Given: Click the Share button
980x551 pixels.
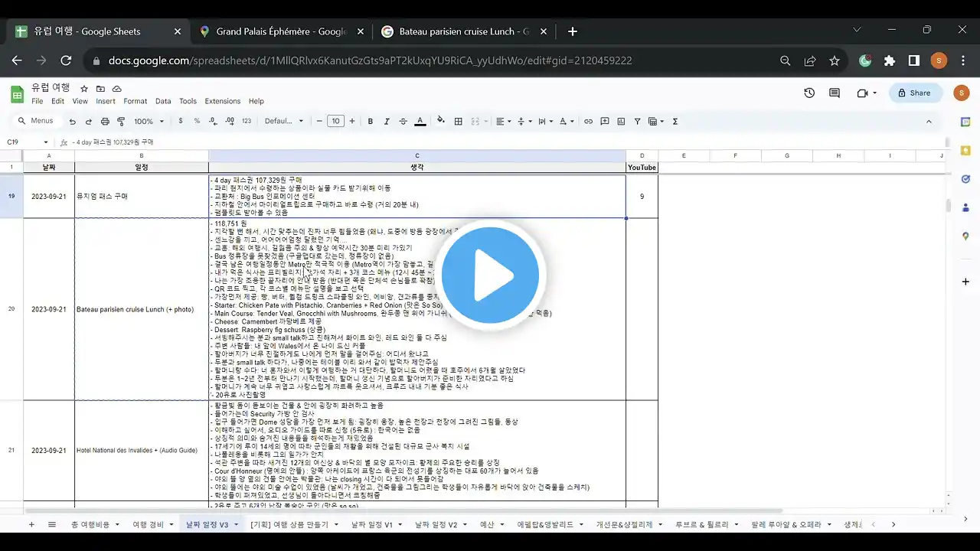Looking at the screenshot, I should click(914, 93).
